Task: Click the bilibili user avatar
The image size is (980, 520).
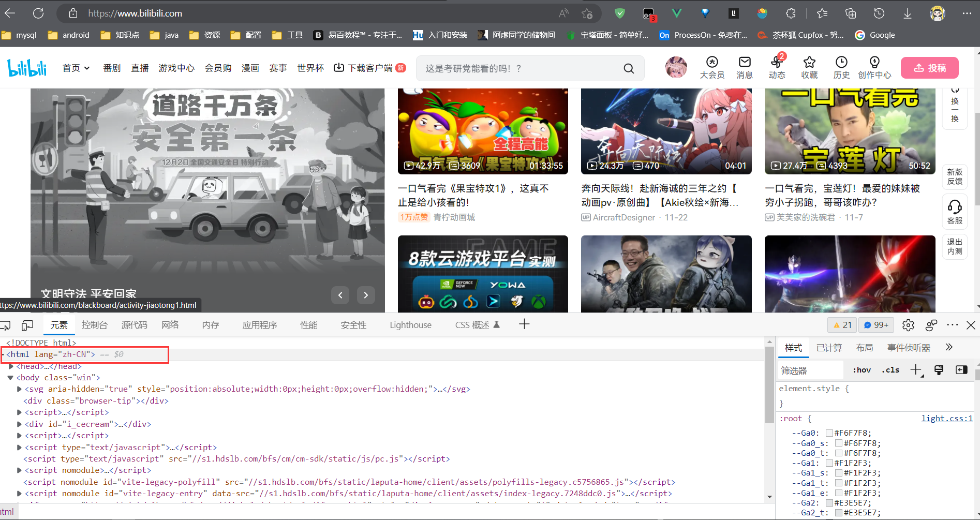Action: coord(676,68)
